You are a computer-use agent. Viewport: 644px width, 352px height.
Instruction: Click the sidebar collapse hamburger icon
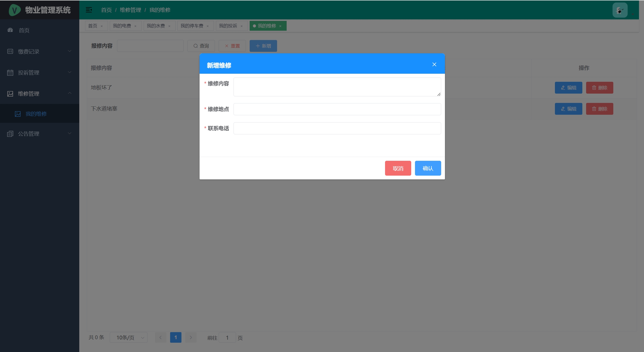pyautogui.click(x=89, y=10)
